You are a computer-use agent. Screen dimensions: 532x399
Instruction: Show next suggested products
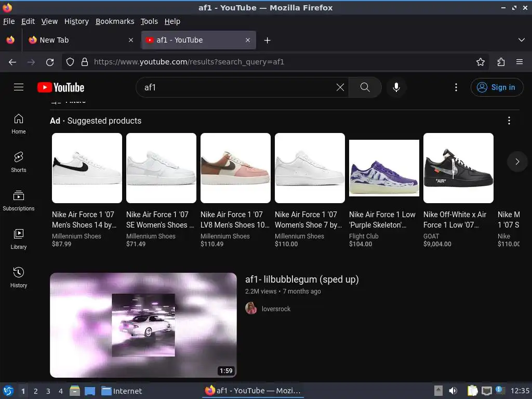[x=517, y=162]
